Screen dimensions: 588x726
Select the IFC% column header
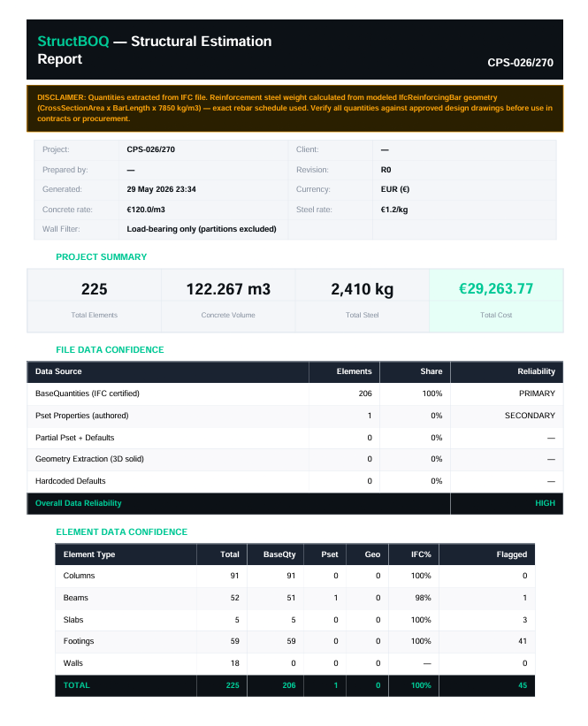pos(421,554)
